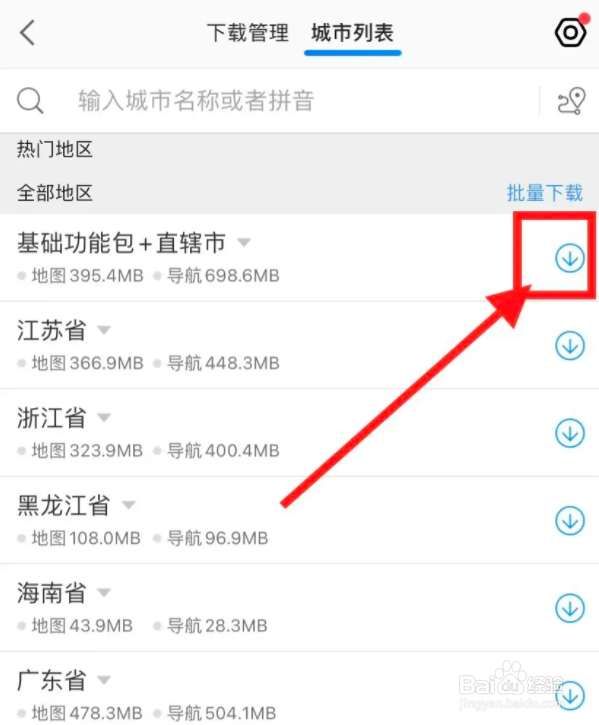
Task: Download the 江苏省 offline map
Action: [569, 345]
